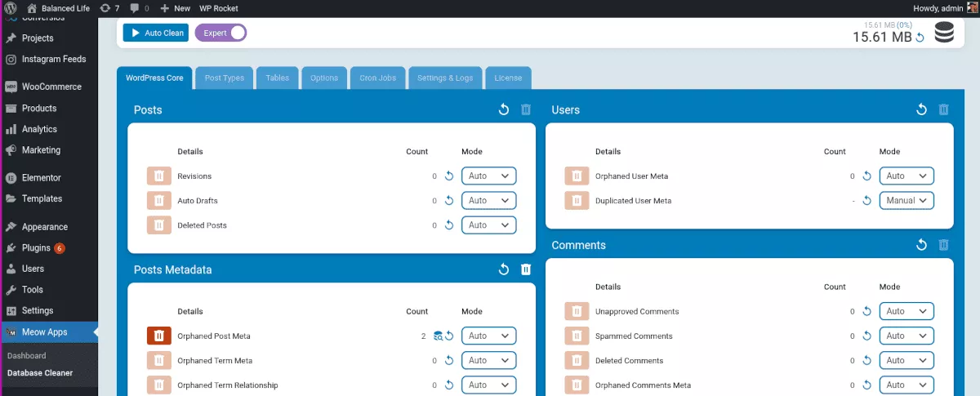
Task: Open Mode dropdown for Orphaned User Meta
Action: point(906,176)
